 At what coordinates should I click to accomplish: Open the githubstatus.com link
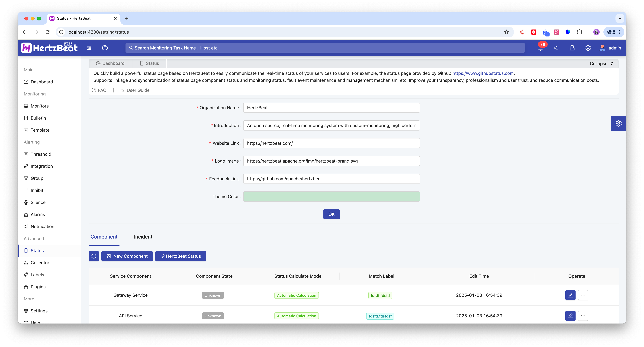(x=483, y=73)
